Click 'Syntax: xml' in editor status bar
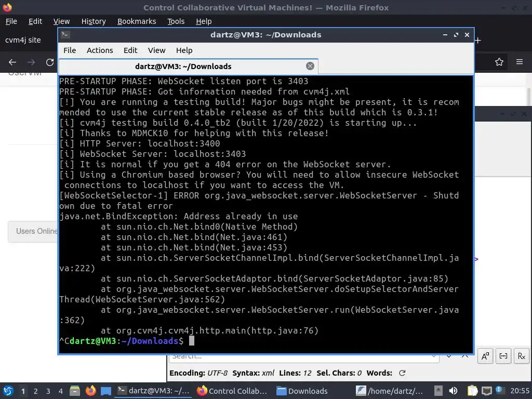Viewport: 532px width, 399px height. coord(254,373)
